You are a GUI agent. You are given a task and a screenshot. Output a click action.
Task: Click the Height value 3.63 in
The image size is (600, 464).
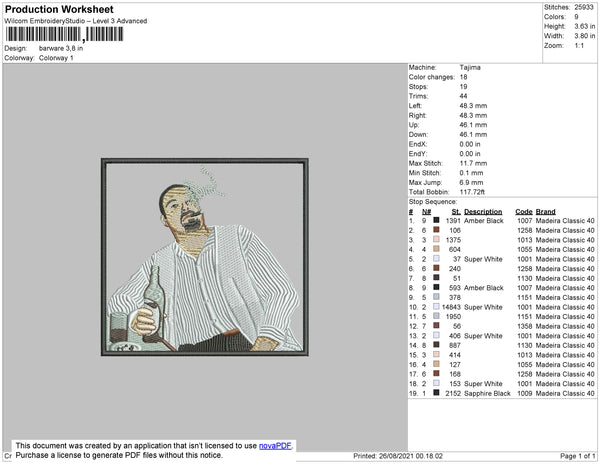click(x=584, y=26)
